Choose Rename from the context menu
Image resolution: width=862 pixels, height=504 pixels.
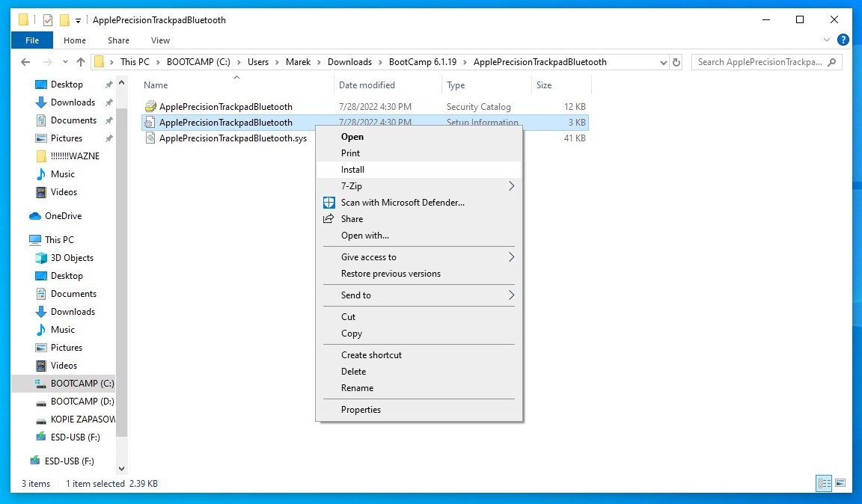[419, 388]
